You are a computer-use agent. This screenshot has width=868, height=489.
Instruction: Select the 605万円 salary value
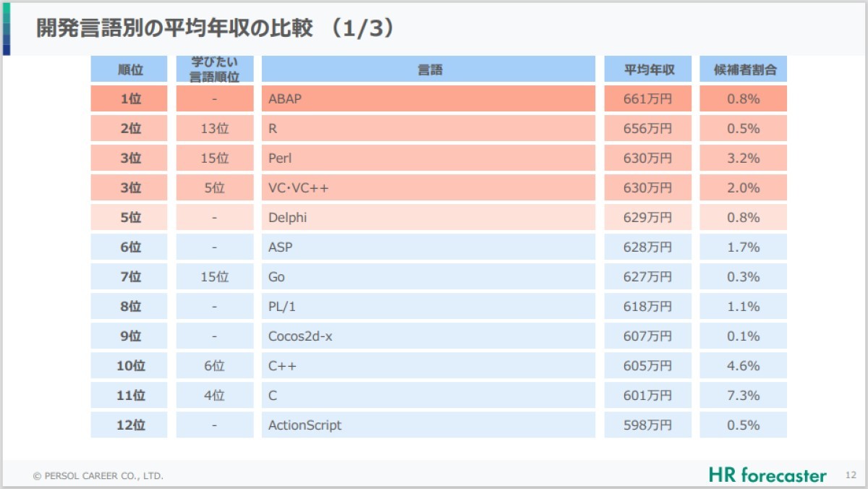pos(648,365)
